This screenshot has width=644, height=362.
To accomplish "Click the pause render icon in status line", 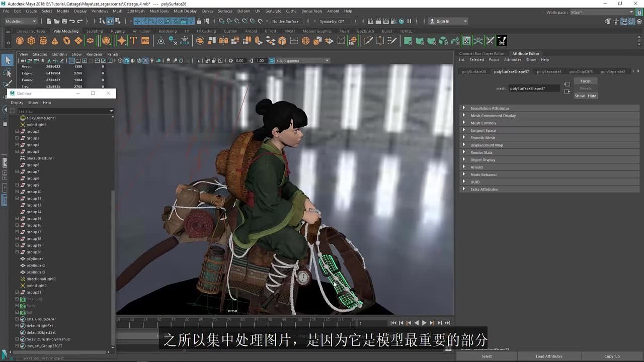I will (x=409, y=21).
